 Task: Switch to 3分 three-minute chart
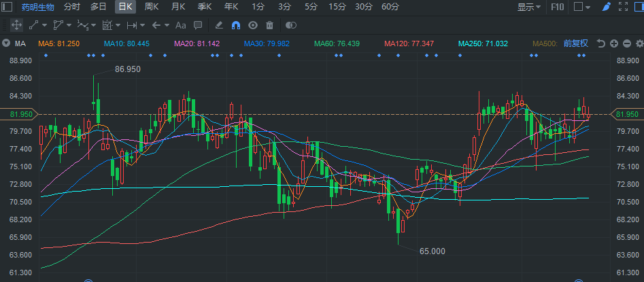pos(284,7)
